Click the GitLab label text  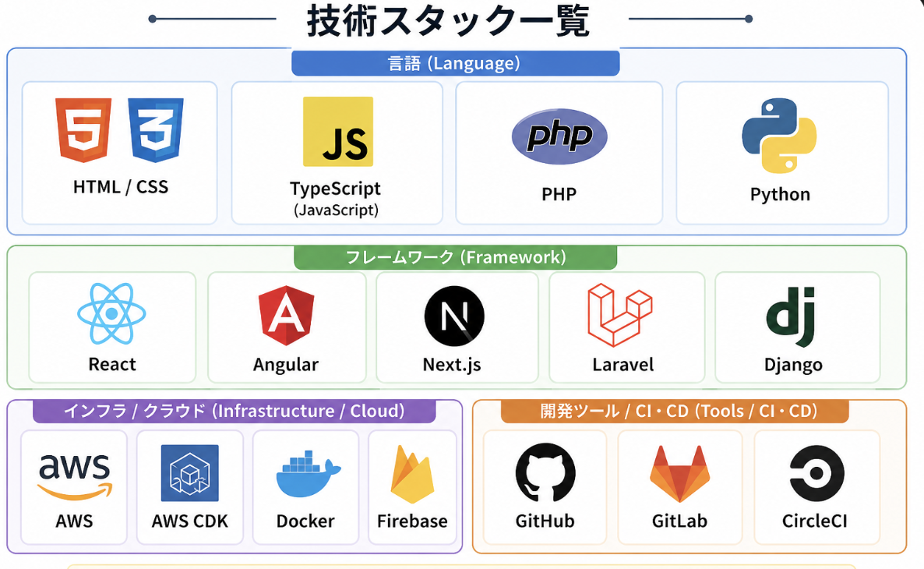679,521
